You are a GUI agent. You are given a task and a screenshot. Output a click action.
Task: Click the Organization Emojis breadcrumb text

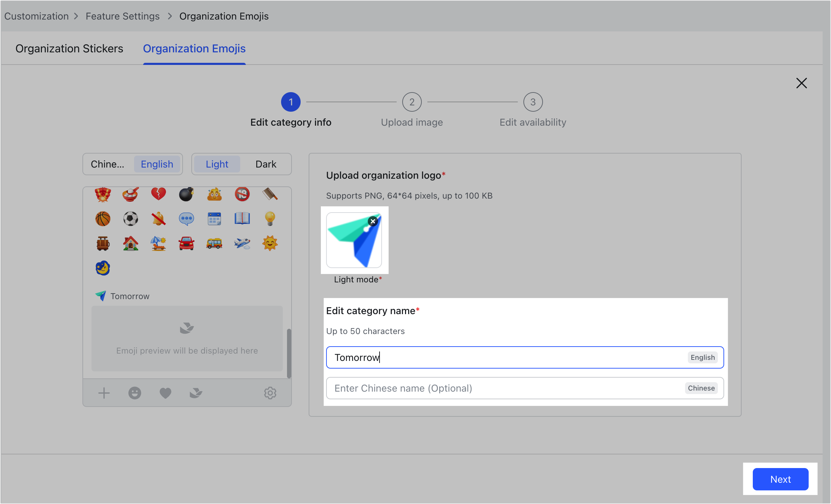(224, 16)
